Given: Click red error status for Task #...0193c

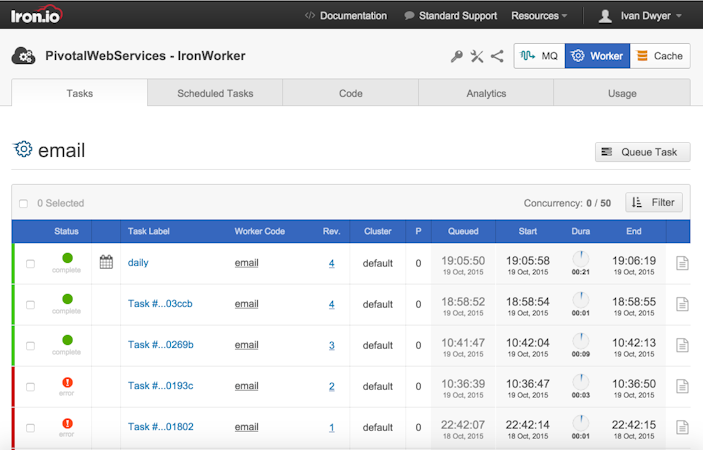Looking at the screenshot, I should pyautogui.click(x=67, y=382).
